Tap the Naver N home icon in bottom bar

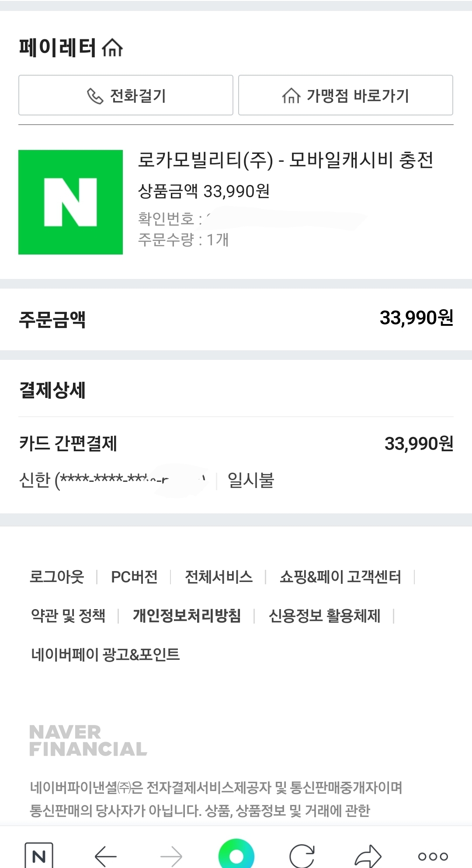coord(39,856)
